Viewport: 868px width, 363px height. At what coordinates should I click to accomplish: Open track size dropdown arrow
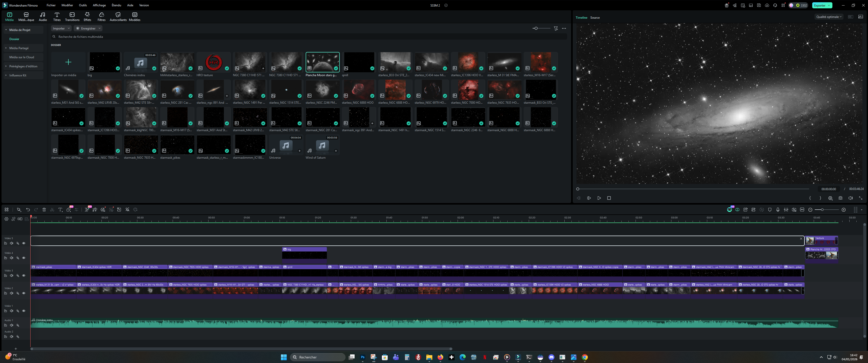coord(862,210)
